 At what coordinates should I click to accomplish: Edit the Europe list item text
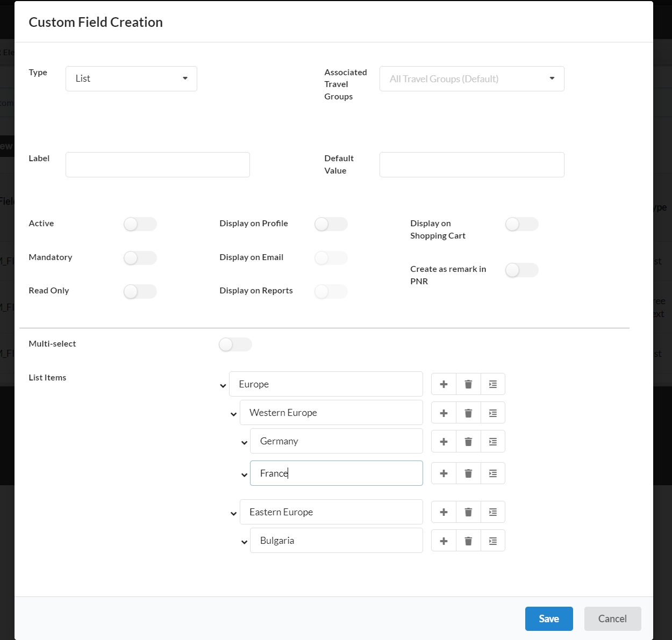[326, 384]
